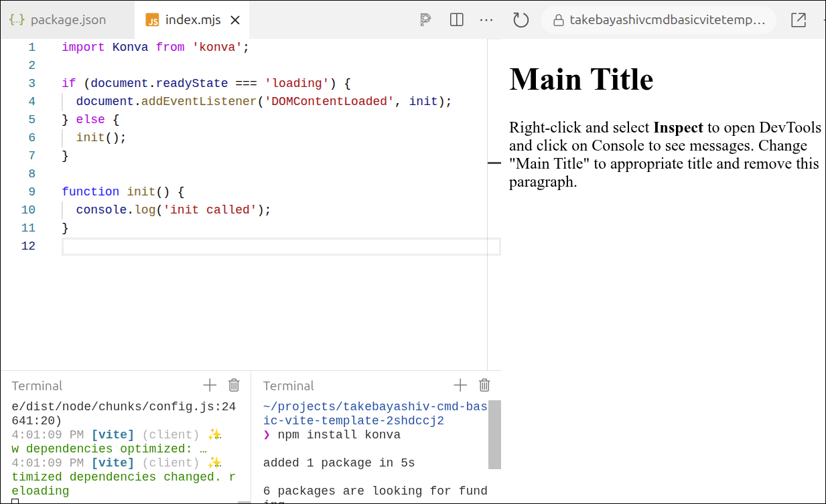Image resolution: width=826 pixels, height=504 pixels.
Task: Click the divider handle between editor and preview
Action: tap(494, 163)
